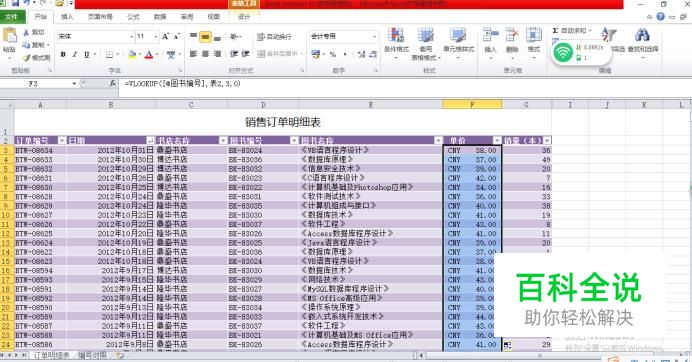Click the fx insert function icon
Image resolution: width=692 pixels, height=362 pixels.
[113, 83]
